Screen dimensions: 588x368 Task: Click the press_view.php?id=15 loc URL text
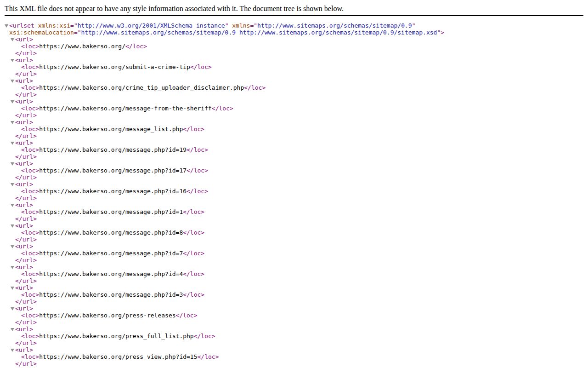(x=119, y=357)
